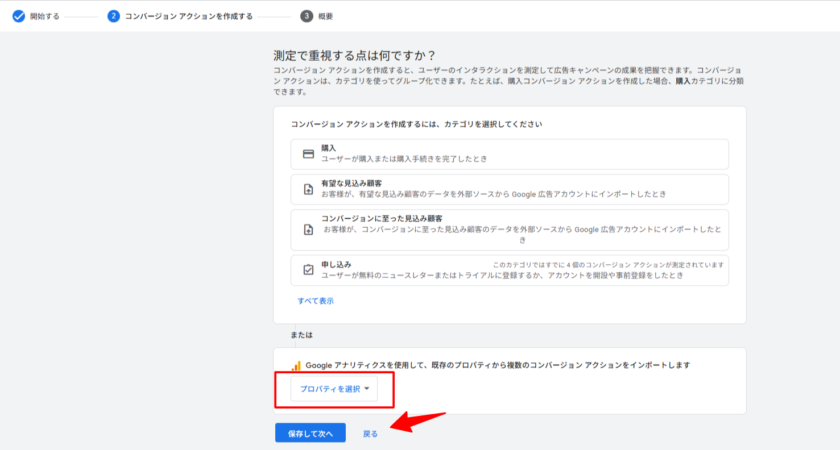840x450 pixels.
Task: Choose the 有望な見込み顧客 category
Action: tap(510, 189)
